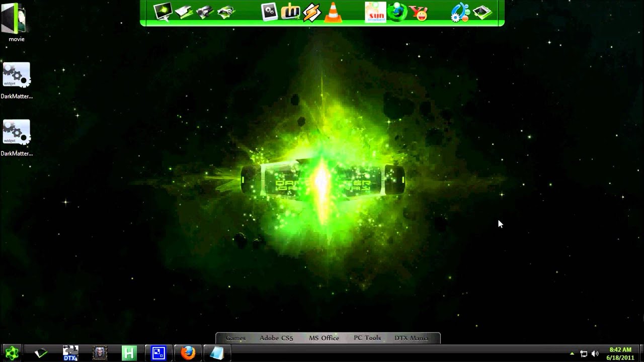Viewport: 644px width, 362px height.
Task: Open the PC Tools toolbar menu
Action: tap(367, 338)
